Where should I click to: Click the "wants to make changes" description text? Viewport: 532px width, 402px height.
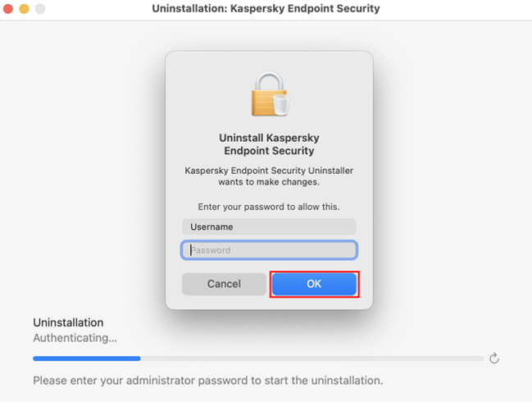(x=269, y=182)
